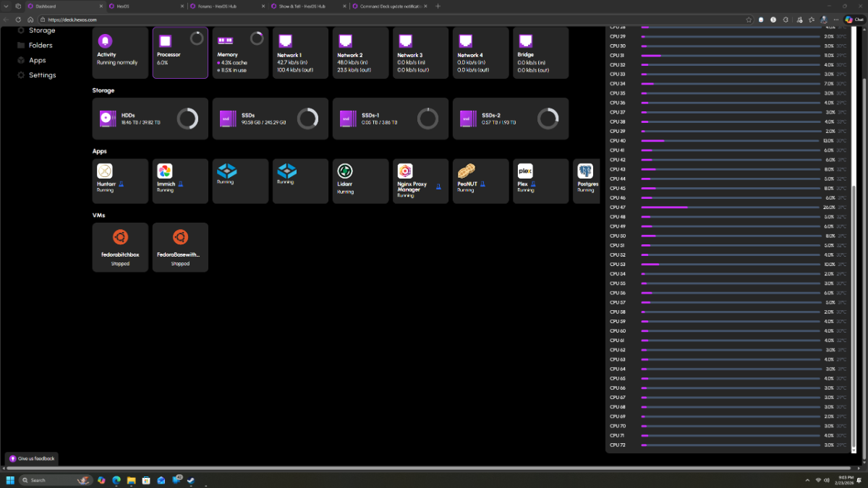This screenshot has width=868, height=488.
Task: Open Folders in the sidebar
Action: coord(41,46)
